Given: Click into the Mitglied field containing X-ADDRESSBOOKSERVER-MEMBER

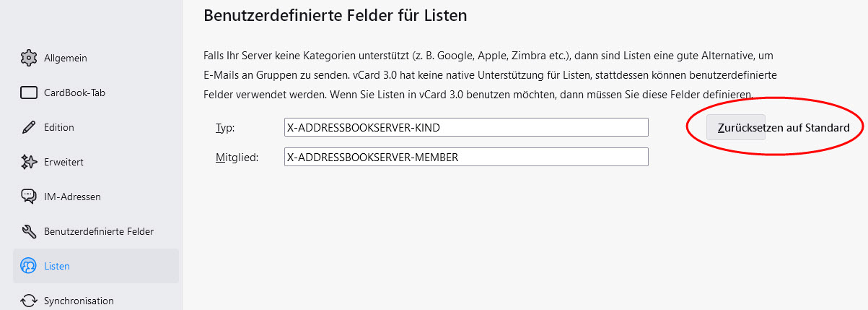Looking at the screenshot, I should pos(466,157).
